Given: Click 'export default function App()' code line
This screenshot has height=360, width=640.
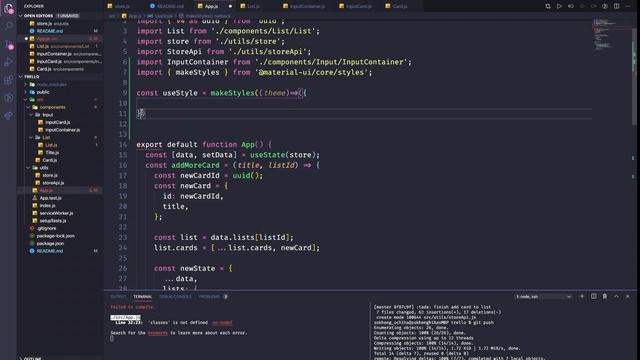Looking at the screenshot, I should (204, 144).
